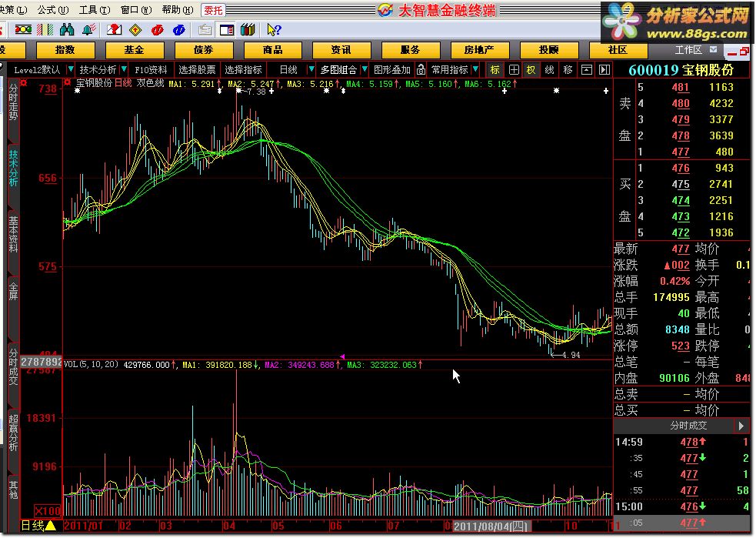This screenshot has height=538, width=756.
Task: Click the 日线 yellow triangle at bottom-left
Action: point(38,526)
